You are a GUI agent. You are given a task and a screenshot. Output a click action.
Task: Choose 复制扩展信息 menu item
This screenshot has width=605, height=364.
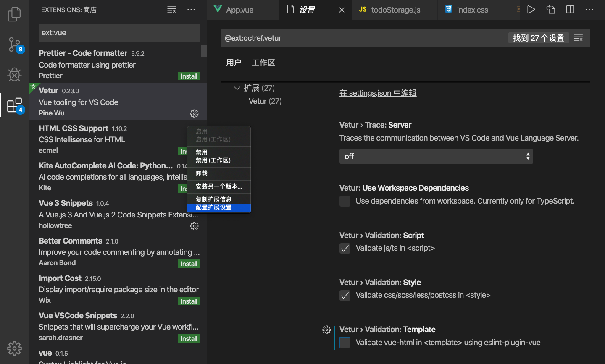point(219,199)
